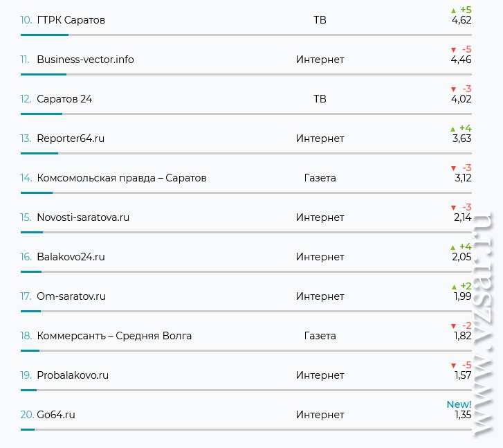Click the green up arrow for Reporter64.ru
Viewport: 503px width, 448px height.
(452, 129)
